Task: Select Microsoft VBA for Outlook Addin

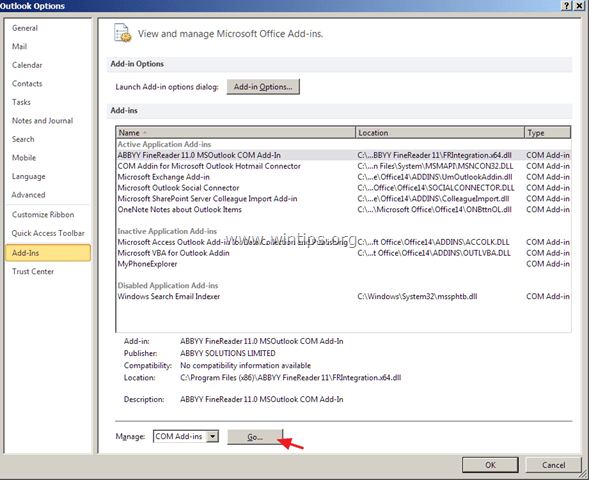Action: point(343,253)
